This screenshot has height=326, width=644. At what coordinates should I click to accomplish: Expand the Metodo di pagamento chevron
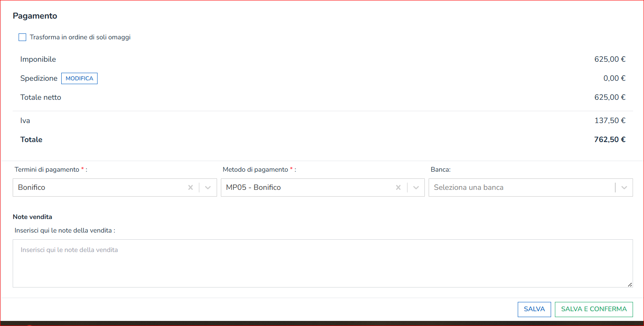click(416, 188)
